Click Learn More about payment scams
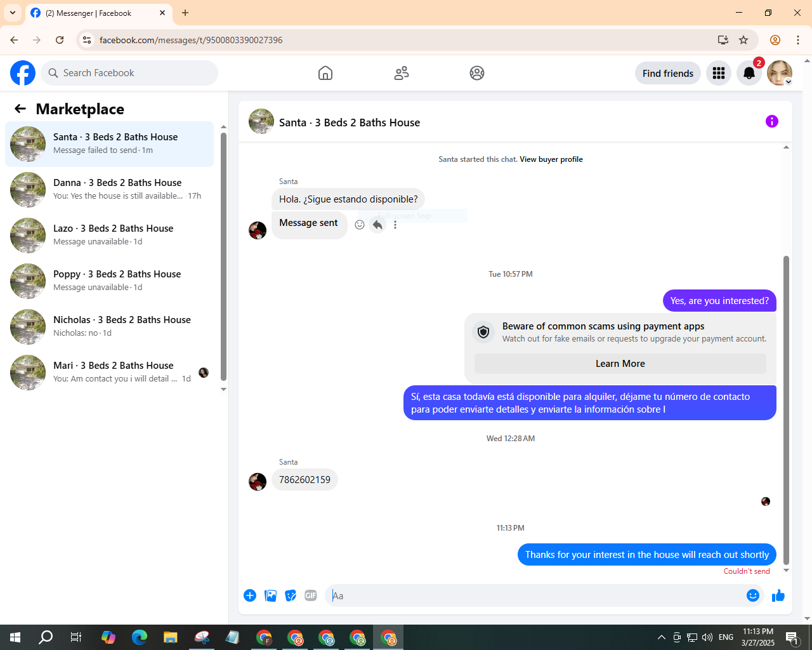 coord(620,364)
